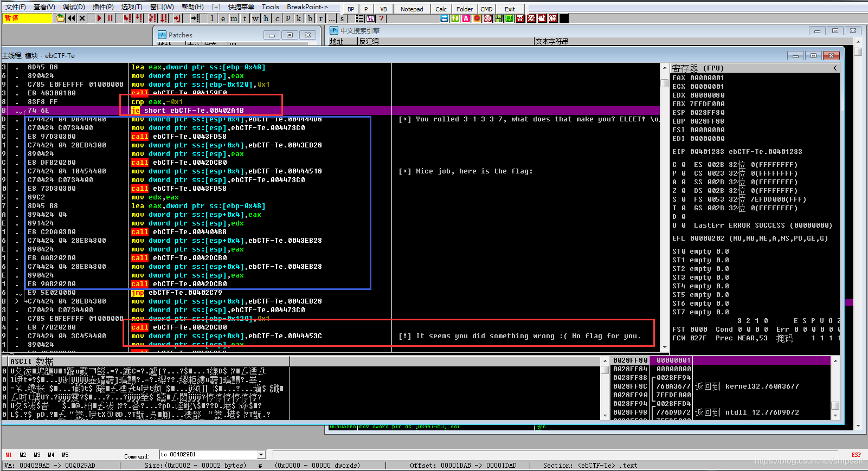Expand the Command combo box dropdown arrow

pyautogui.click(x=261, y=455)
